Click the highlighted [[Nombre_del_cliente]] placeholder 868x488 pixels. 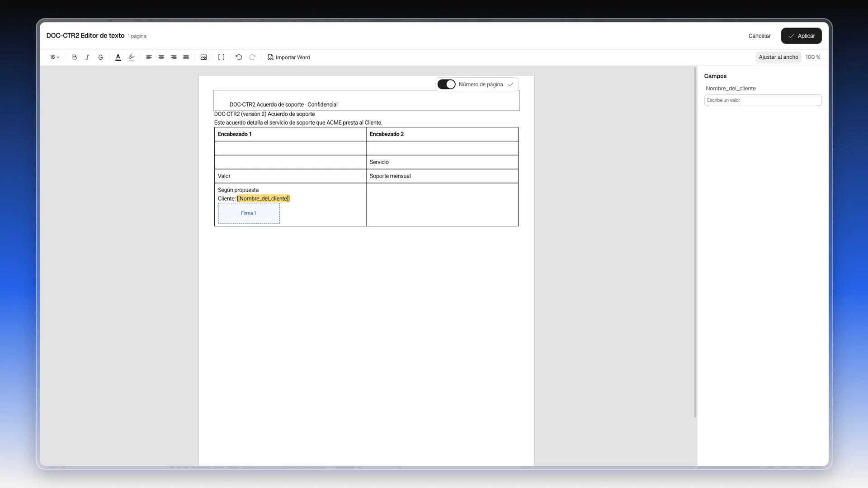click(263, 198)
